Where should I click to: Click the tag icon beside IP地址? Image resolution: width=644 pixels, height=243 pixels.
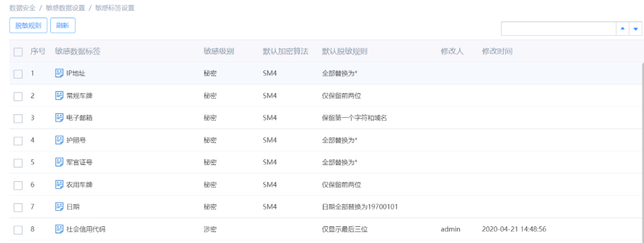59,73
